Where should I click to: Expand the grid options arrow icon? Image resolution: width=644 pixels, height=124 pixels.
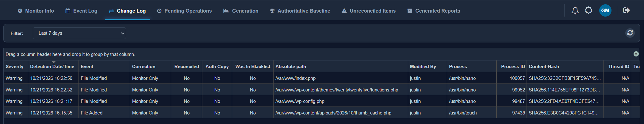pyautogui.click(x=636, y=54)
